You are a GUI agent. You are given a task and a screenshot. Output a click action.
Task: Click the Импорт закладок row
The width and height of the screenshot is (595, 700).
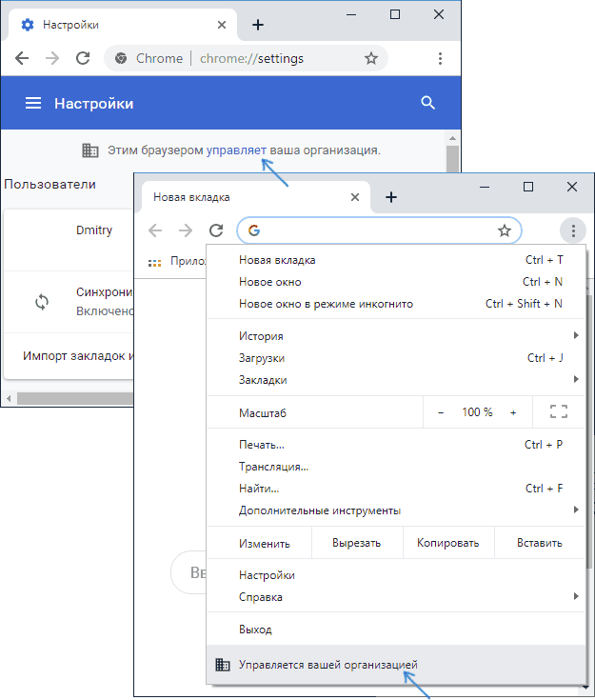tap(69, 356)
